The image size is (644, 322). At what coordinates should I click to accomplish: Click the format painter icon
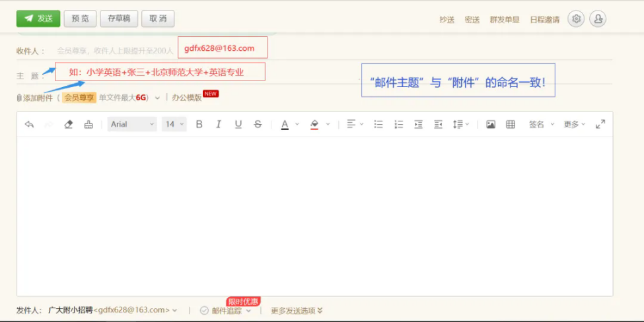[89, 124]
